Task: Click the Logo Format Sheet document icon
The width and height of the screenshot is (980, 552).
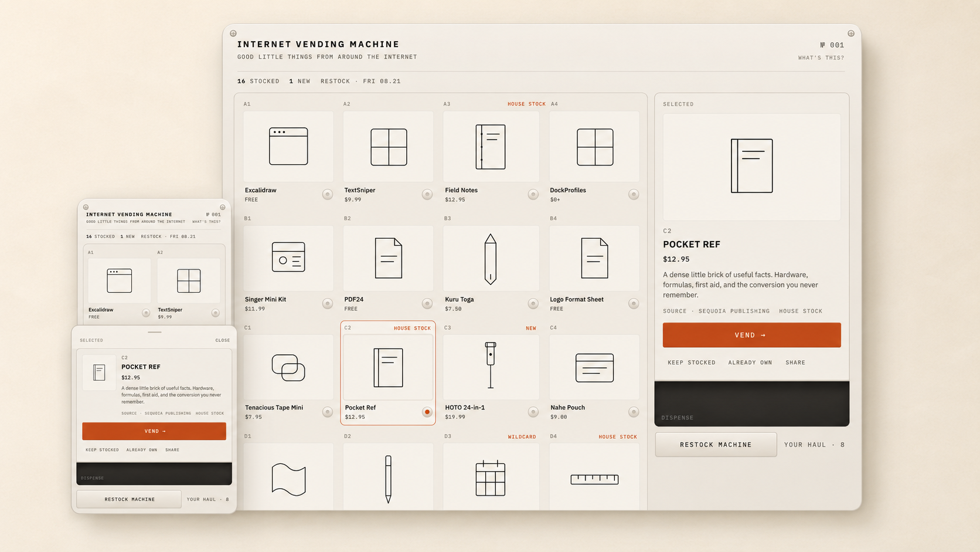Action: pyautogui.click(x=594, y=258)
